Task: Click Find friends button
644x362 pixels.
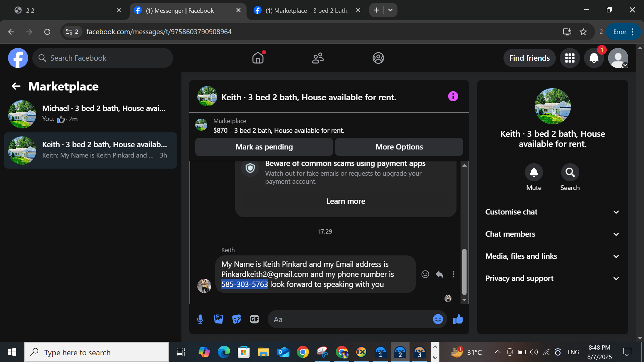Action: (x=529, y=58)
